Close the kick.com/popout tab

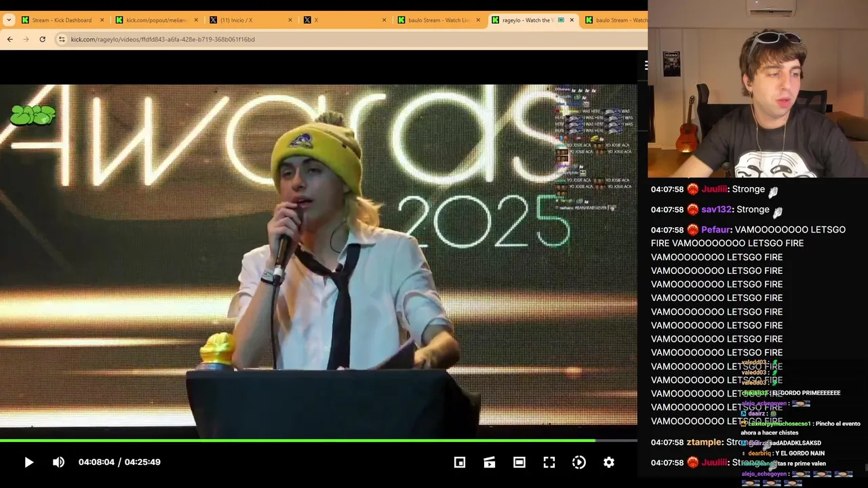click(196, 20)
